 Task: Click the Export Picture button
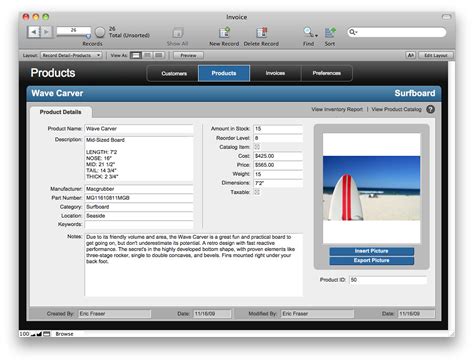point(371,260)
